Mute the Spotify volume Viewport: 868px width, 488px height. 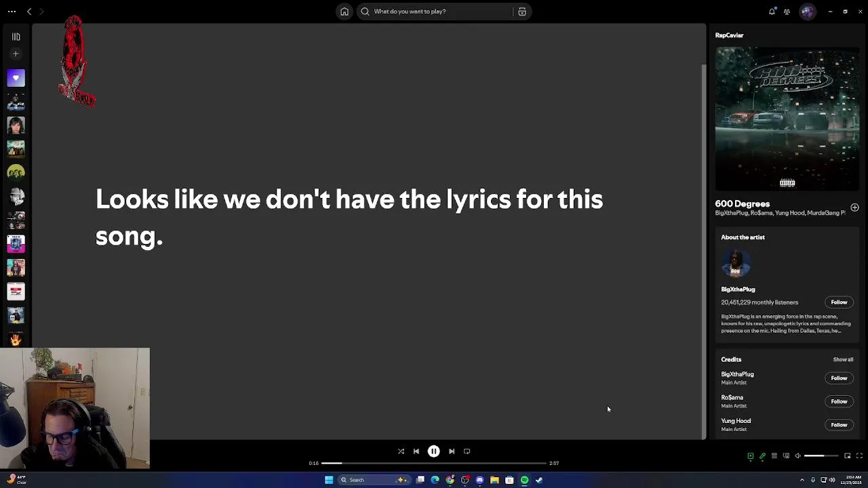click(x=797, y=456)
